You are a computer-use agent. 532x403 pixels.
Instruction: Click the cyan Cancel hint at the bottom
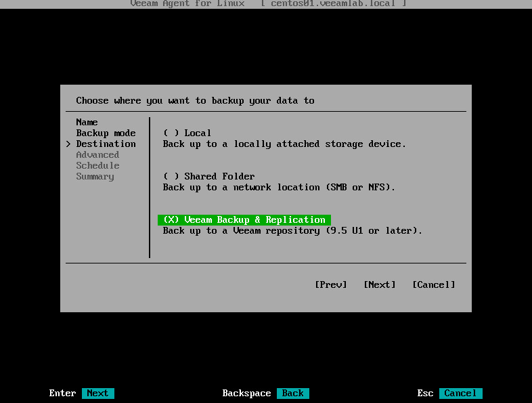tap(460, 393)
